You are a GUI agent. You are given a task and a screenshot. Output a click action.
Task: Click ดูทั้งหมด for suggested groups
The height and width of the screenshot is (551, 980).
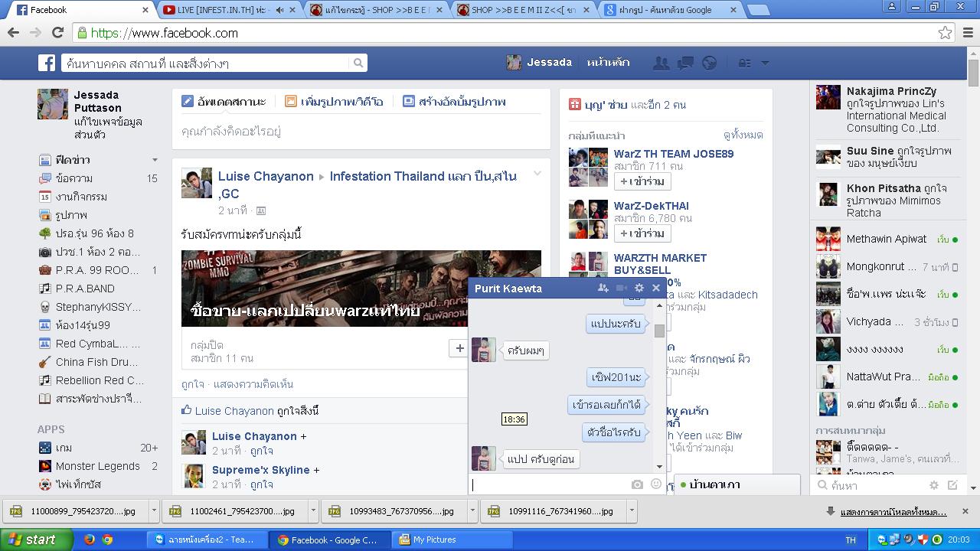[743, 135]
